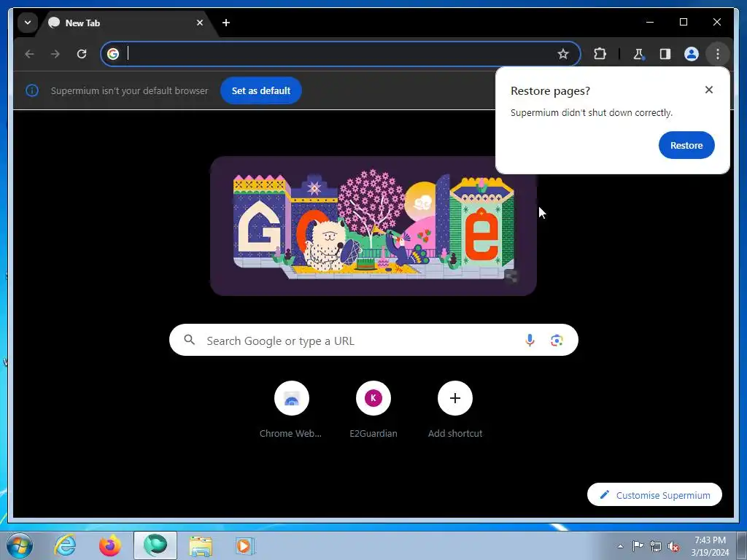747x560 pixels.
Task: Open the Experiments flask icon
Action: [x=639, y=54]
